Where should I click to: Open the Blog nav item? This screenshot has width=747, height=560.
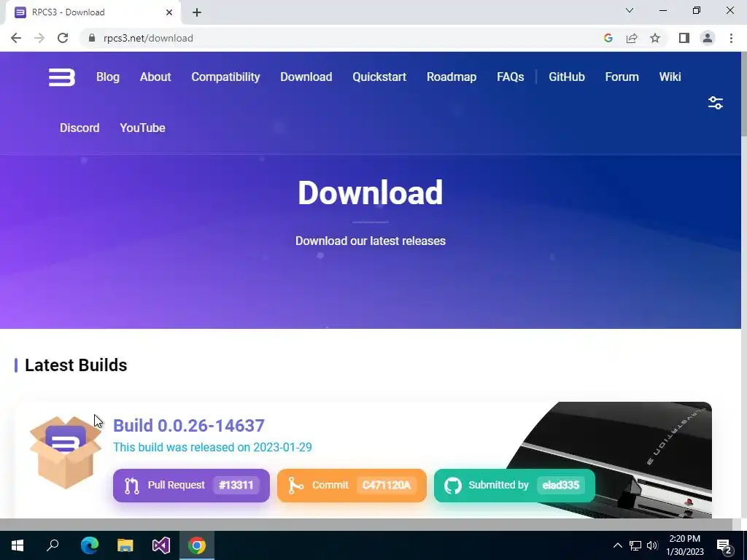pyautogui.click(x=108, y=77)
